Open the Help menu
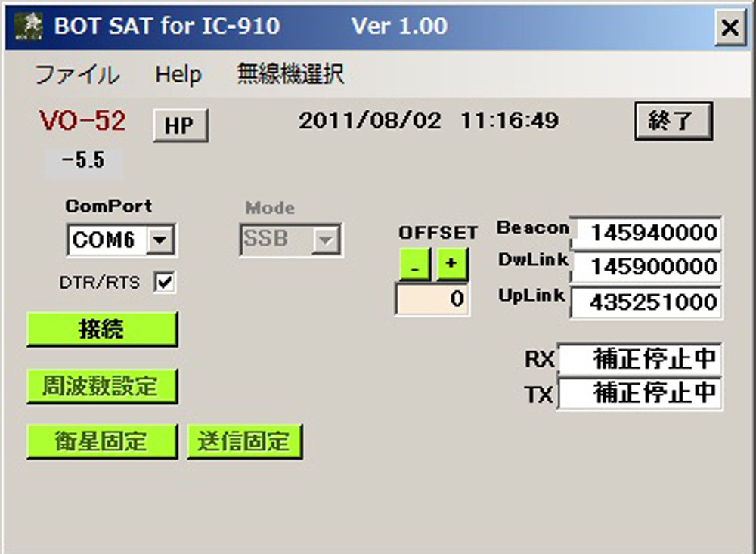This screenshot has width=756, height=554. pyautogui.click(x=178, y=75)
